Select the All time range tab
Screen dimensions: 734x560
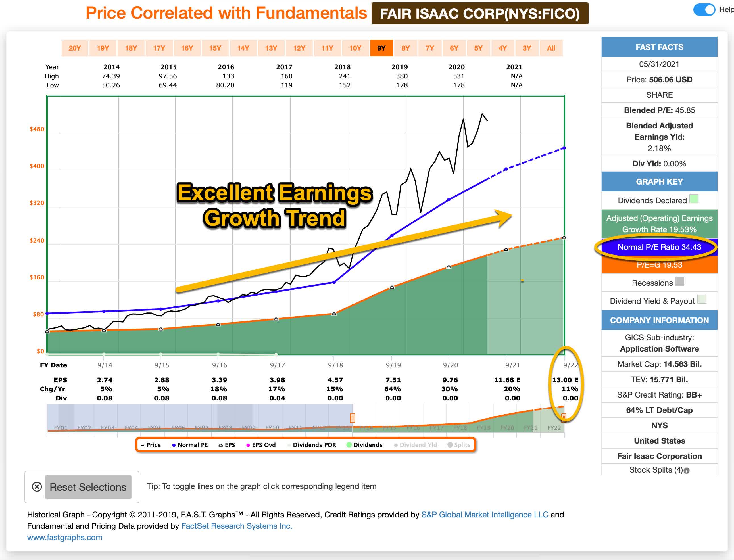(x=551, y=48)
